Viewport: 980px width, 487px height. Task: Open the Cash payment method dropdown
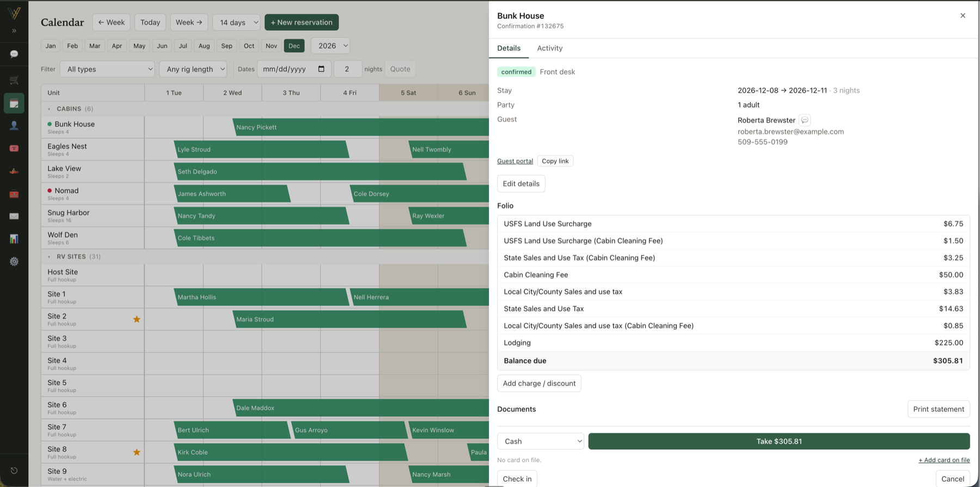[541, 441]
